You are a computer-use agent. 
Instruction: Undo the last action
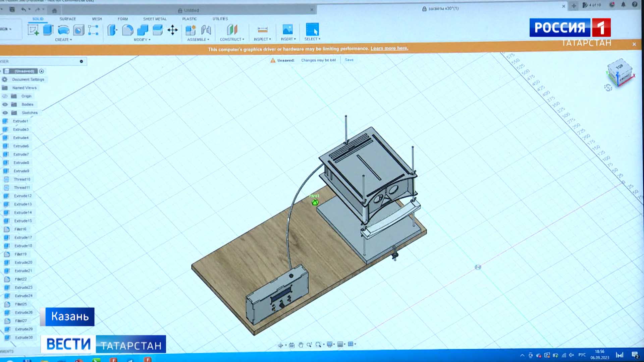click(23, 9)
